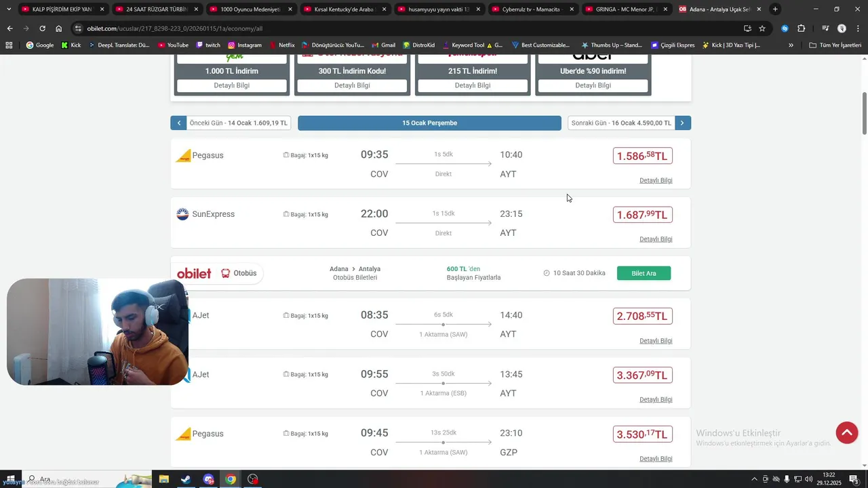
Task: Click the green Bilet Ara button
Action: click(644, 273)
